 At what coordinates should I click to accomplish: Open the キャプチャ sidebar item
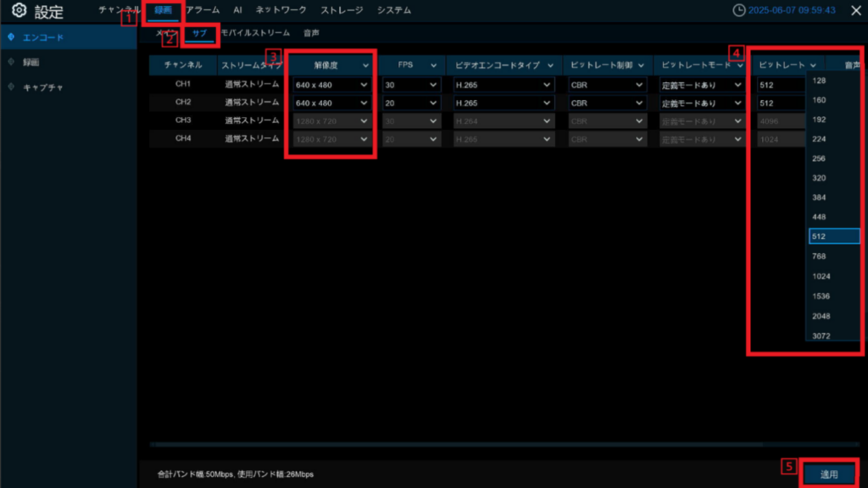[42, 87]
